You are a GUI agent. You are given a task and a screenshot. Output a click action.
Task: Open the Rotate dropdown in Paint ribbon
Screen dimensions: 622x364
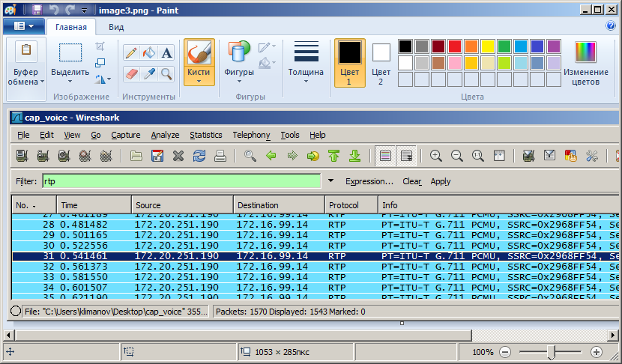(103, 79)
